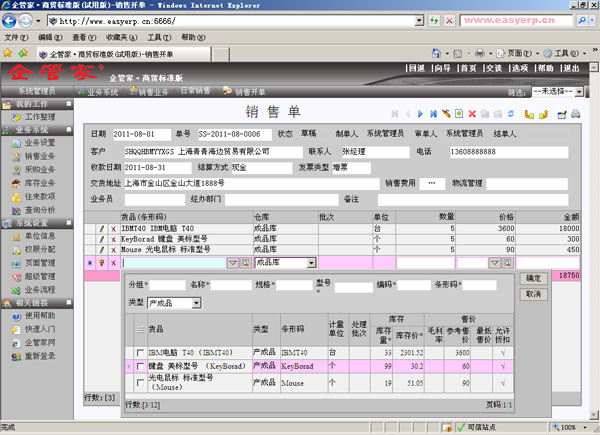Click 退出 link in top navigation

click(x=571, y=68)
